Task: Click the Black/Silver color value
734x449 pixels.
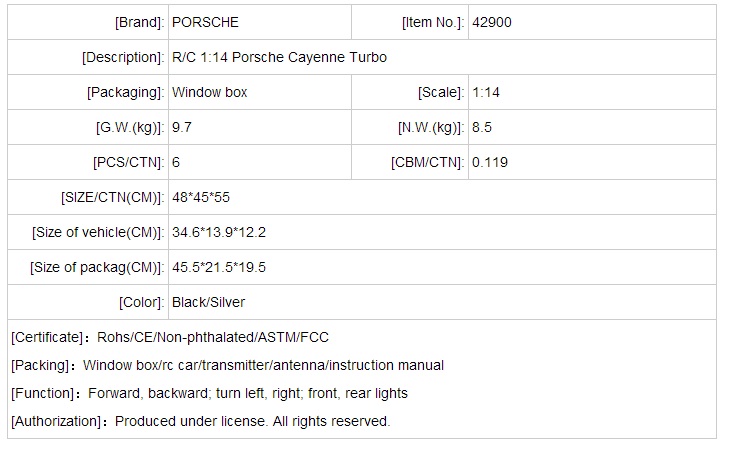Action: [x=208, y=302]
